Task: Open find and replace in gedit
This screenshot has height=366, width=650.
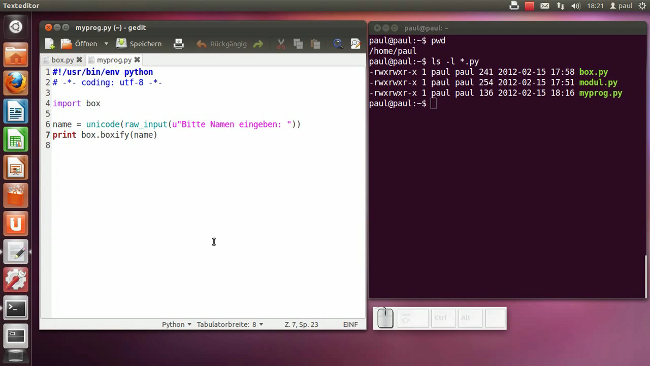Action: [x=355, y=44]
